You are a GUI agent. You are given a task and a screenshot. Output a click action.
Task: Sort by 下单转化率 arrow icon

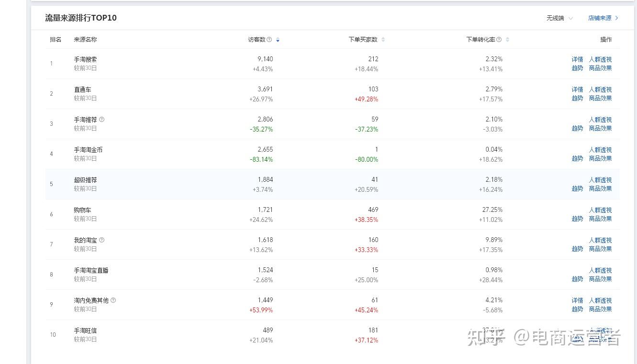[x=507, y=40]
